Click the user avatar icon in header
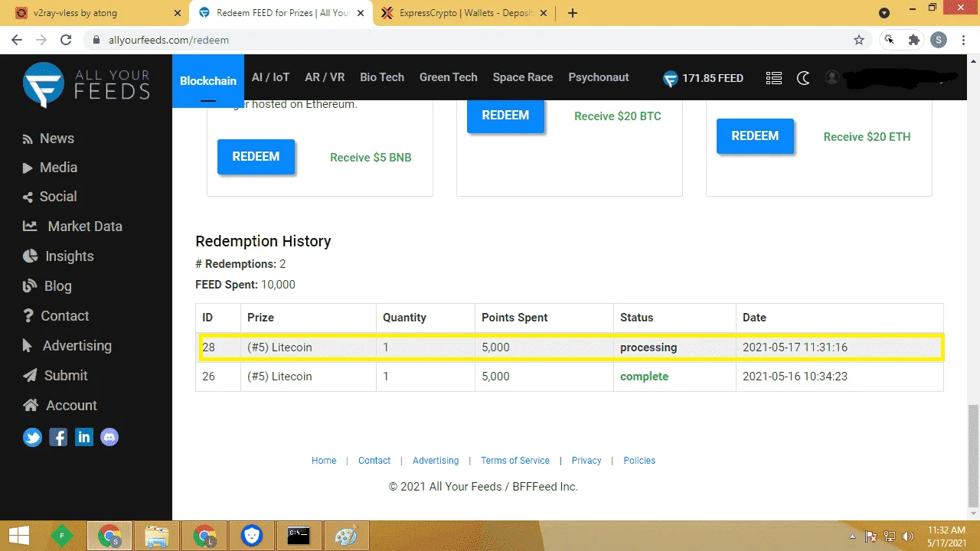980x551 pixels. coord(832,77)
